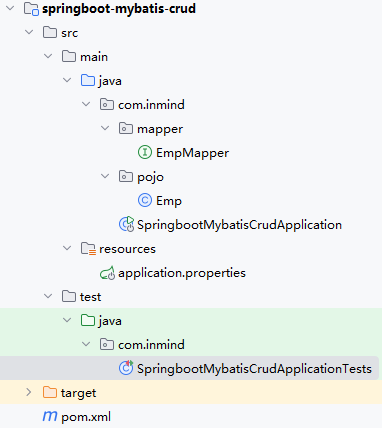Click the EmpMapper interface icon

pyautogui.click(x=145, y=153)
